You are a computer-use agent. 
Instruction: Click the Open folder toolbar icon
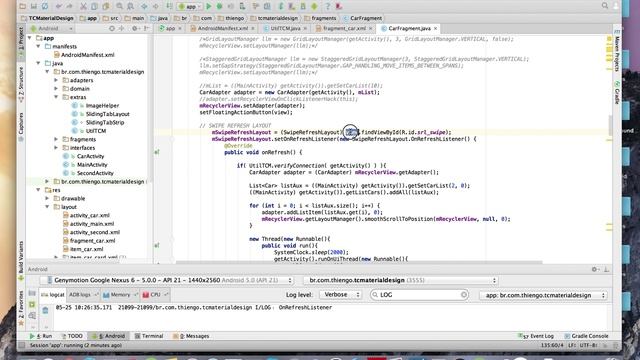click(22, 6)
